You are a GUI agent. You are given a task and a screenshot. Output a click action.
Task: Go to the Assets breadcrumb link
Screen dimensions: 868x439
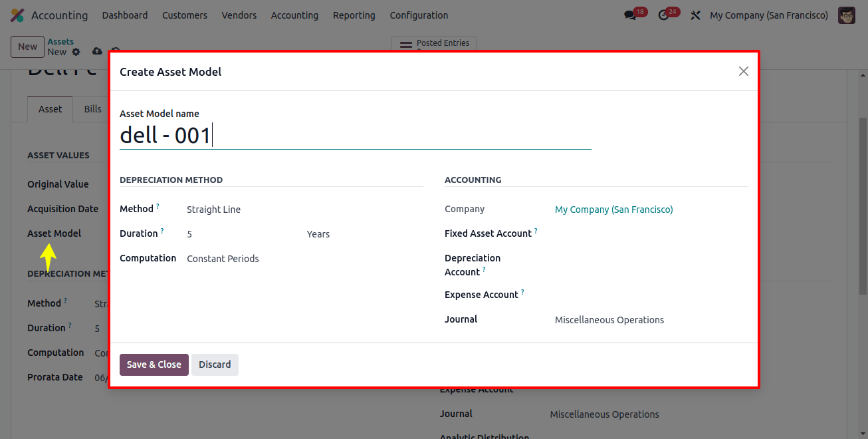(x=60, y=41)
